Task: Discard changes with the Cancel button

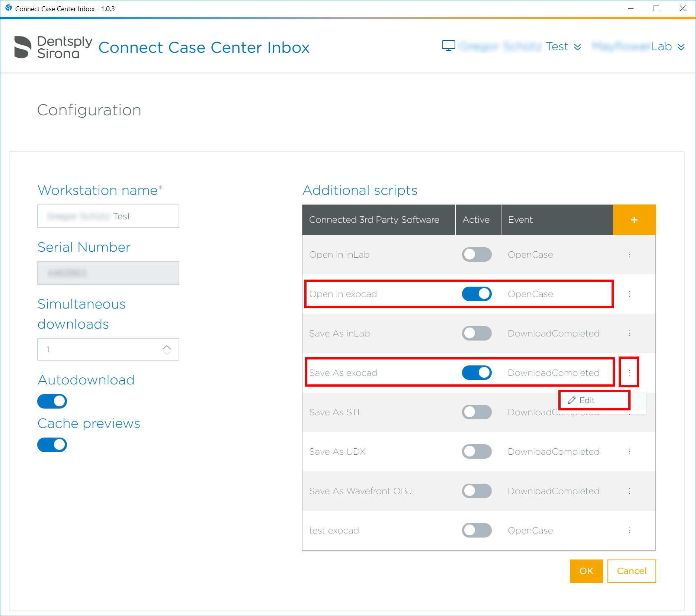Action: click(632, 571)
